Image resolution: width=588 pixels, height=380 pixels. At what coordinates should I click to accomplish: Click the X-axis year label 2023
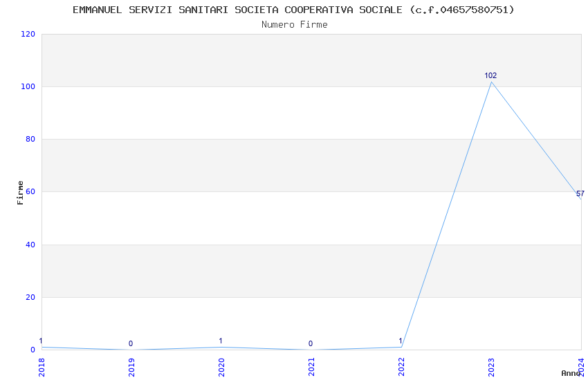(x=492, y=368)
